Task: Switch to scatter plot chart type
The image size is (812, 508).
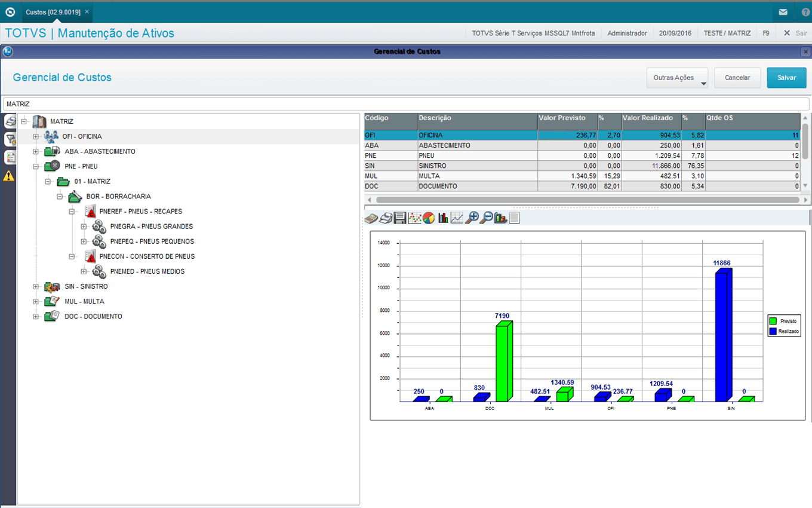Action: point(414,218)
